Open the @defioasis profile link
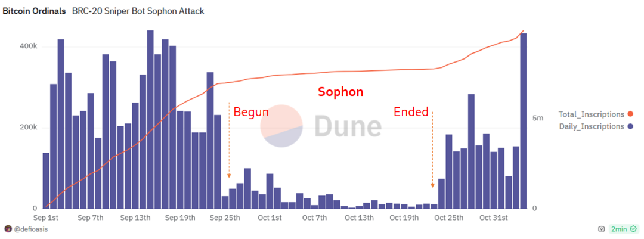Viewport: 644px width, 239px height. (30, 229)
